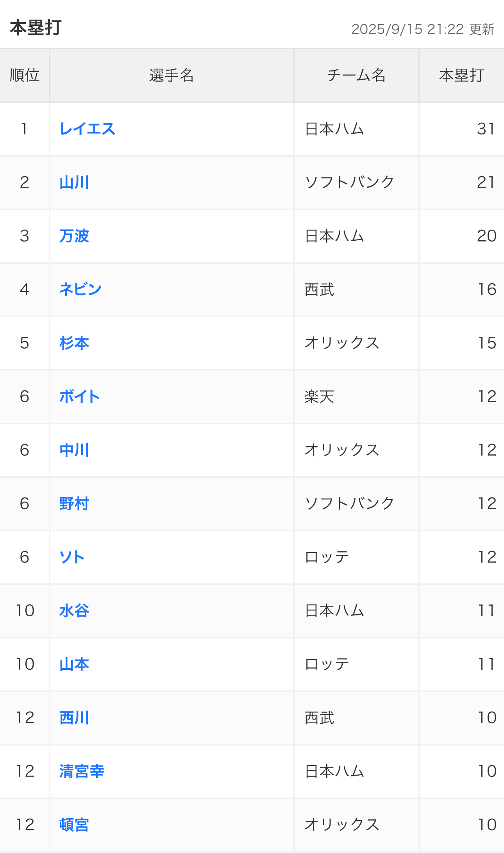The width and height of the screenshot is (504, 853).
Task: Click 水谷 player name
Action: tap(74, 611)
